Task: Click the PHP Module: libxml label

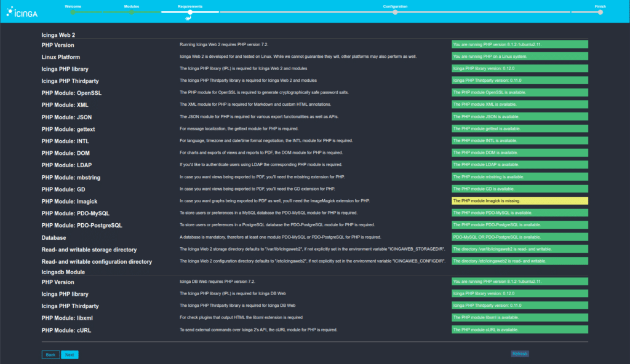Action: click(x=67, y=318)
